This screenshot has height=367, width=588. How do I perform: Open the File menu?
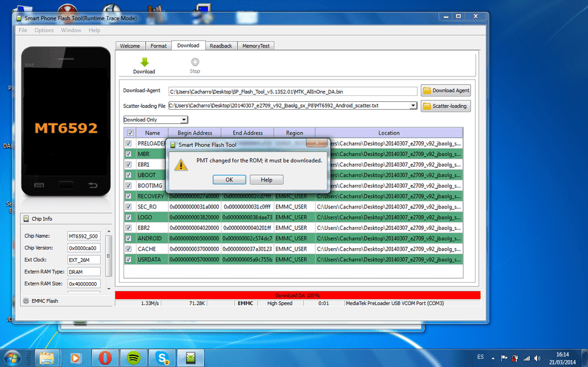(23, 30)
